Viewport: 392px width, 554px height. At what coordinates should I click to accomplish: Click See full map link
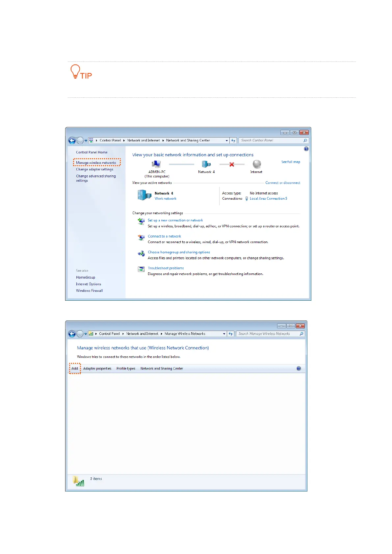[291, 162]
